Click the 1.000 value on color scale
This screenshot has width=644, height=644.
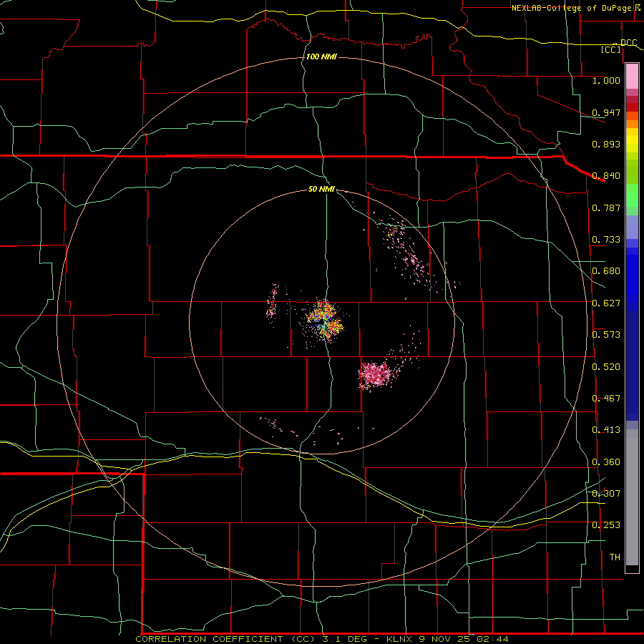pyautogui.click(x=606, y=80)
